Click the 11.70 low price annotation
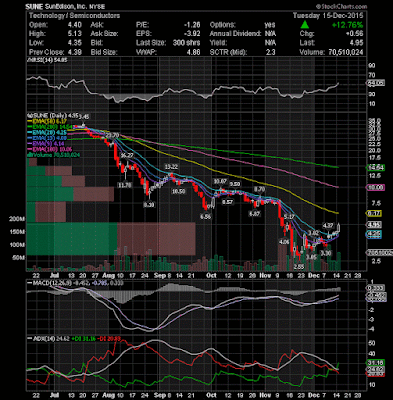The image size is (393, 400). (124, 185)
